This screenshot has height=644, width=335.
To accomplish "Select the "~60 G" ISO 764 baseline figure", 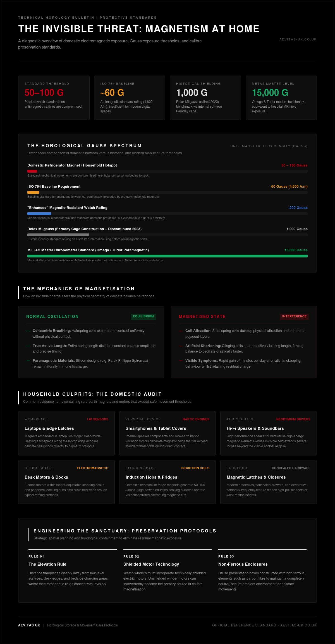I will click(x=112, y=93).
